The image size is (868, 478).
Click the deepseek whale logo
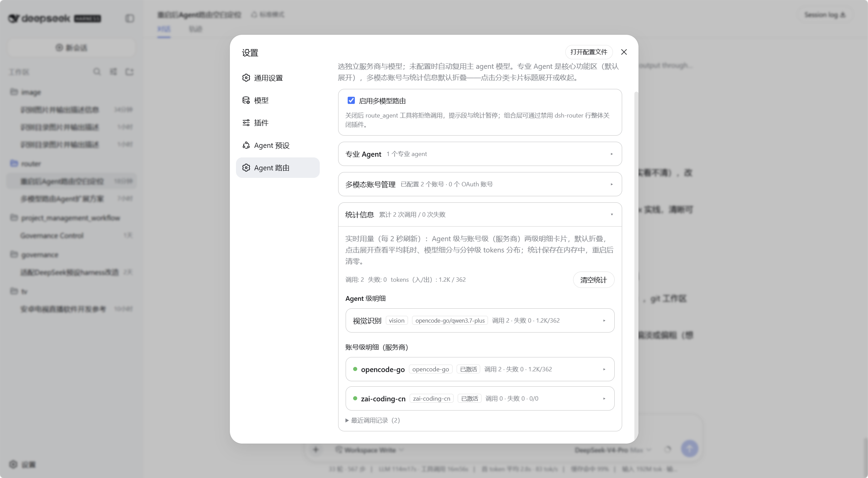click(x=14, y=18)
